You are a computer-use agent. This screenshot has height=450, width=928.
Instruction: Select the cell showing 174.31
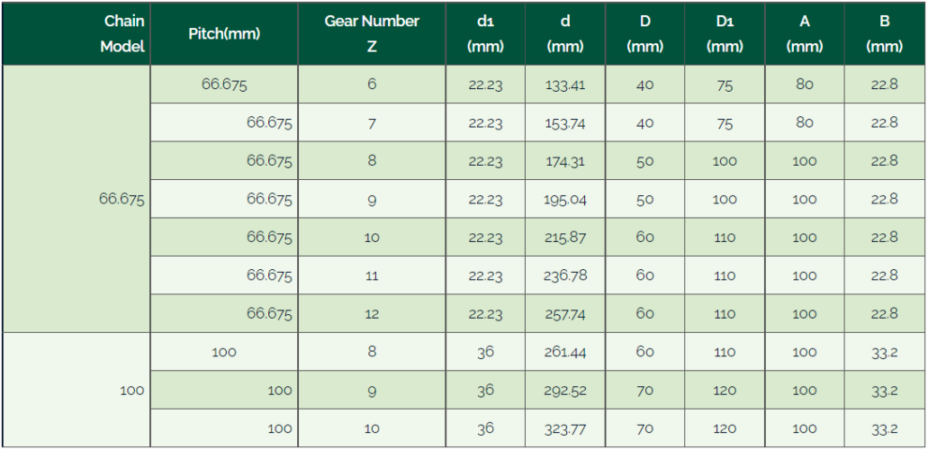click(x=565, y=160)
